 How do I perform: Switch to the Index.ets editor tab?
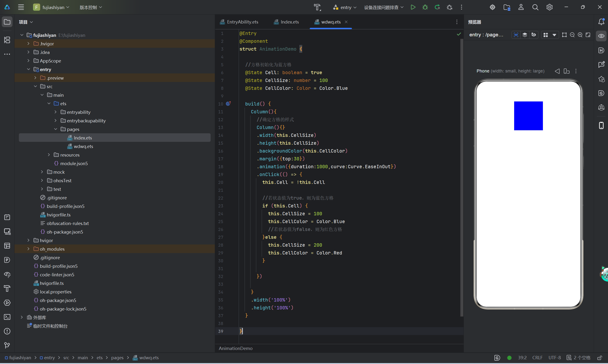(286, 22)
